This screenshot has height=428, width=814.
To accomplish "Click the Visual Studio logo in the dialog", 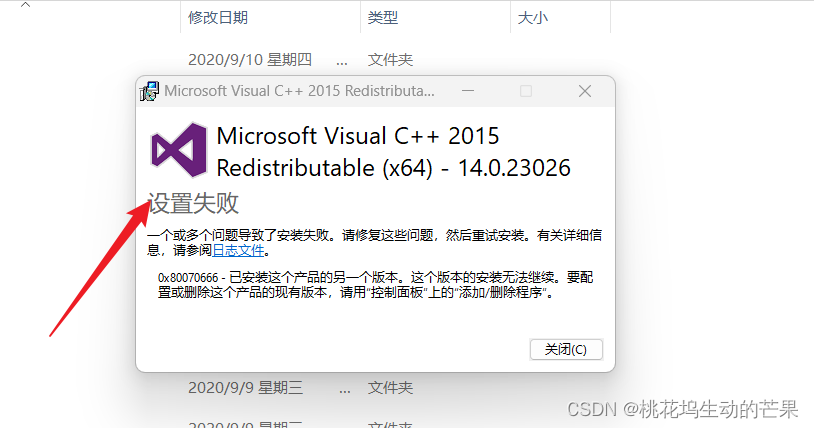I will [178, 151].
